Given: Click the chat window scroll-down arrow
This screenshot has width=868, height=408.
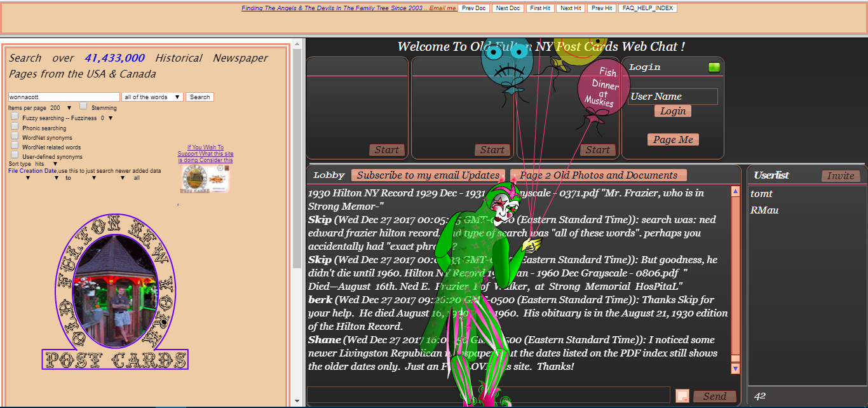Looking at the screenshot, I should tap(736, 368).
